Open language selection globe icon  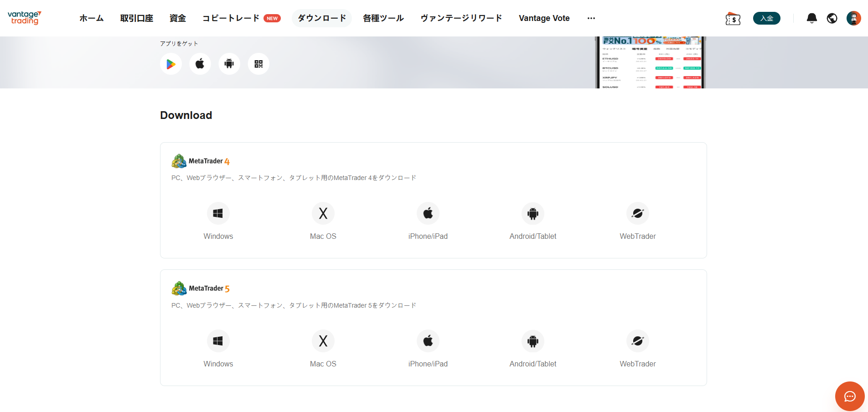click(x=832, y=18)
